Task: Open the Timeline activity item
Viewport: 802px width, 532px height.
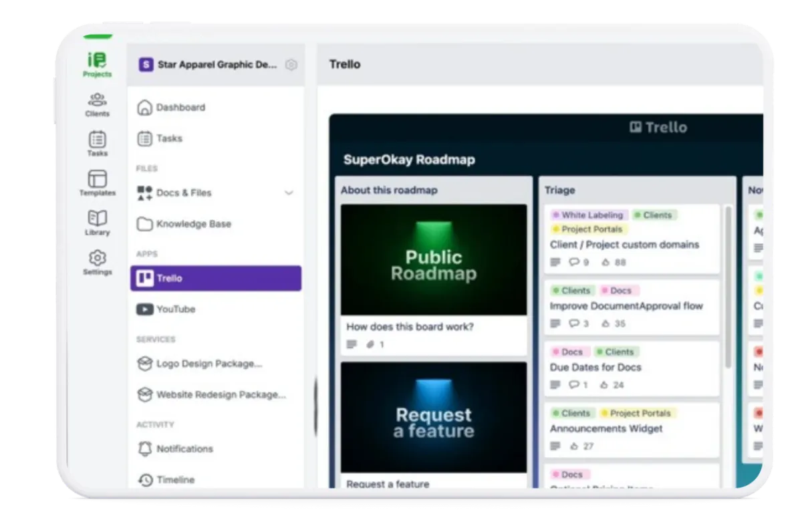Action: click(216, 479)
